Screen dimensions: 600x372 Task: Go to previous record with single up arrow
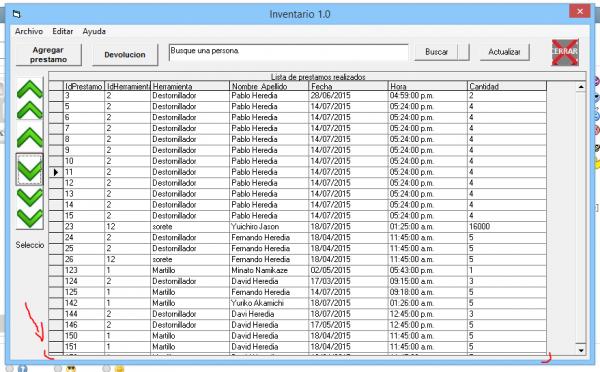click(29, 137)
